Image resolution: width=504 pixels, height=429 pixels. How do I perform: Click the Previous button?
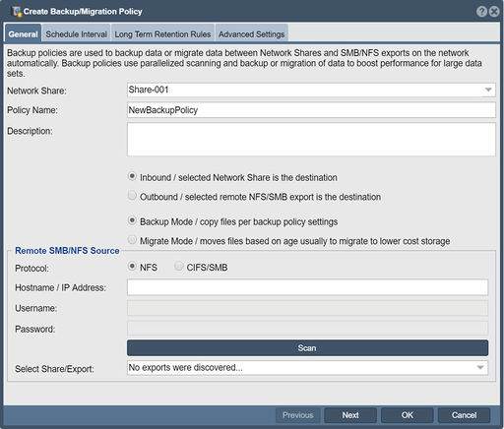click(297, 415)
